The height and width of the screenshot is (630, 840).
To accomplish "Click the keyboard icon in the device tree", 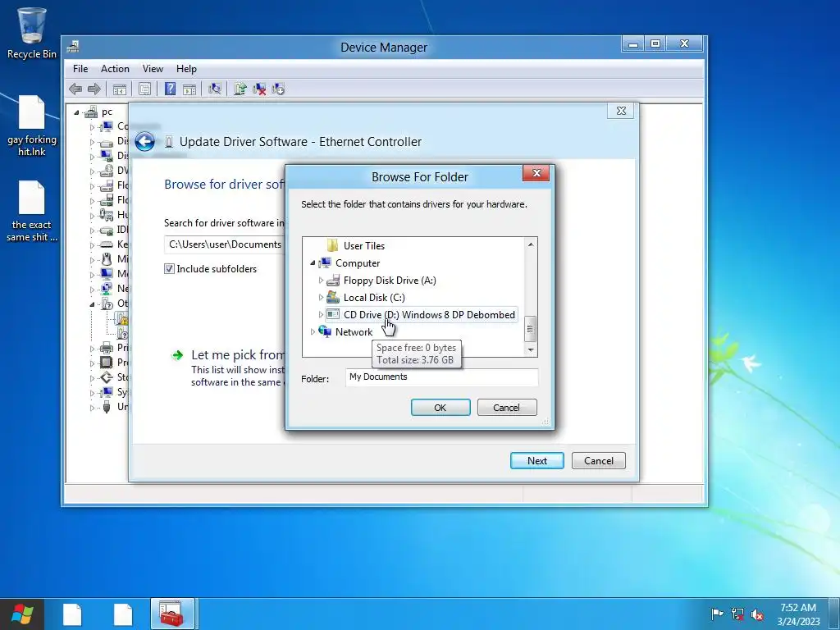I will click(107, 244).
